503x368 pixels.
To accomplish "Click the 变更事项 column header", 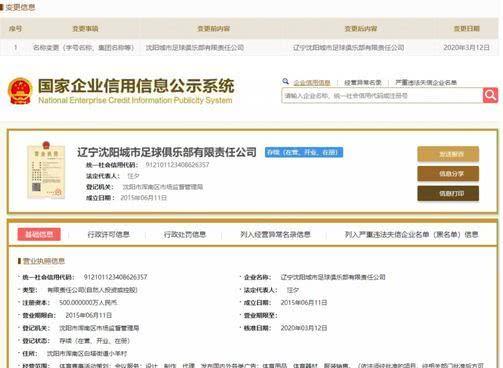I will pyautogui.click(x=85, y=29).
